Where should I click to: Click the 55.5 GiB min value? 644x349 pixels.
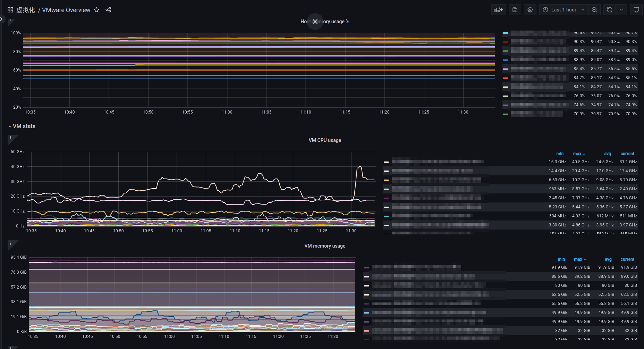559,304
